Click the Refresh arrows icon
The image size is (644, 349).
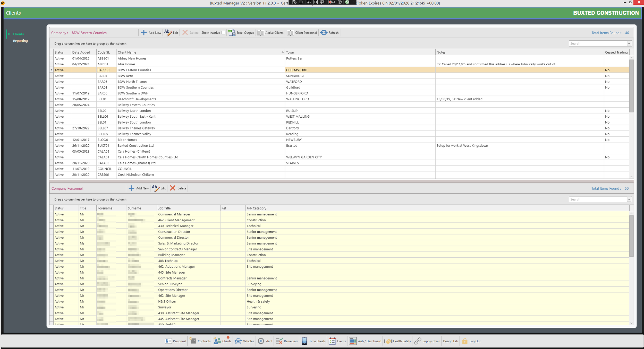click(324, 33)
